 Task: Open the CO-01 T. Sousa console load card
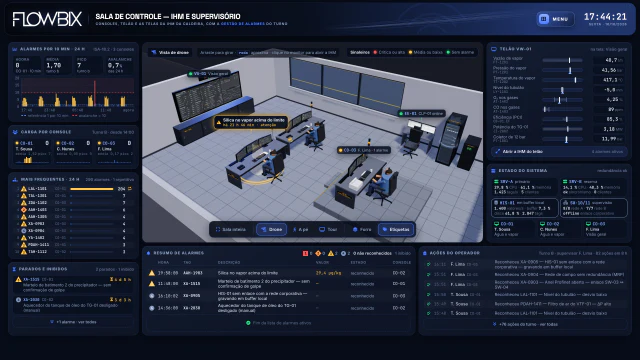point(32,152)
